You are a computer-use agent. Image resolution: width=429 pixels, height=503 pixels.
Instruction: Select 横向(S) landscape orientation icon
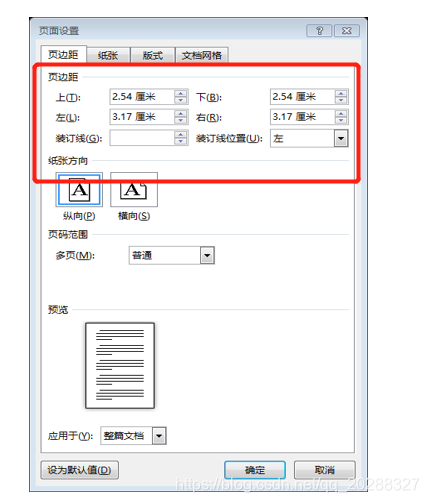point(134,189)
